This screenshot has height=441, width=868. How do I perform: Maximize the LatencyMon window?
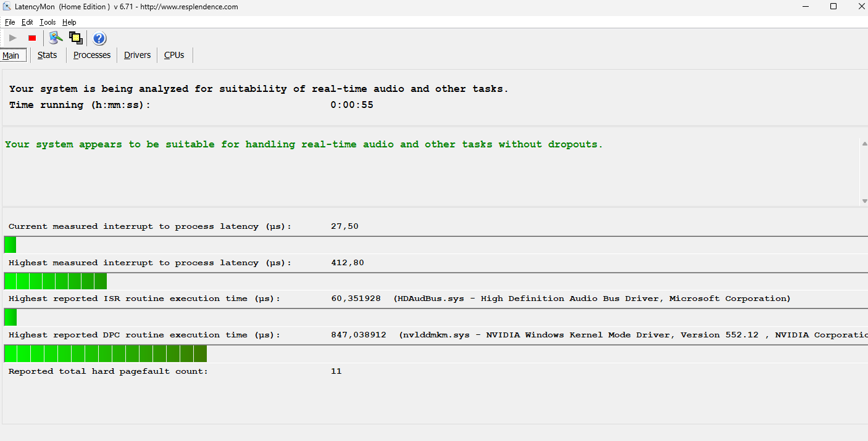(833, 7)
